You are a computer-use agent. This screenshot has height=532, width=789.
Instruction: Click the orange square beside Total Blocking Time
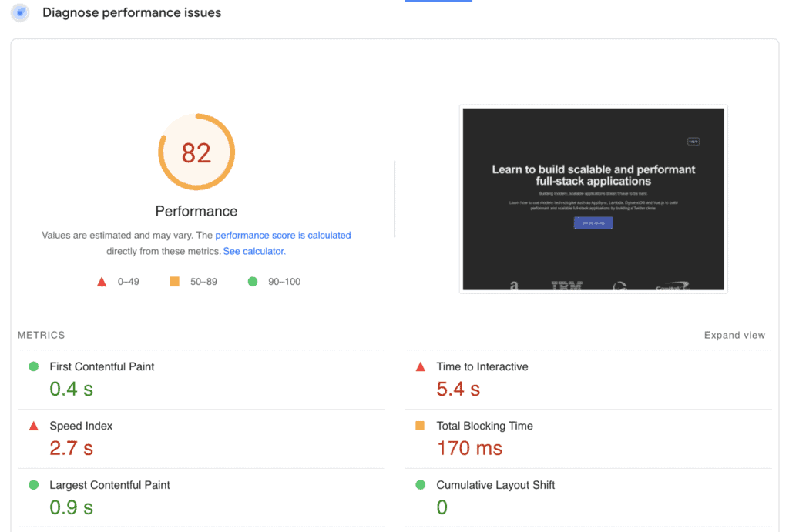pos(420,426)
